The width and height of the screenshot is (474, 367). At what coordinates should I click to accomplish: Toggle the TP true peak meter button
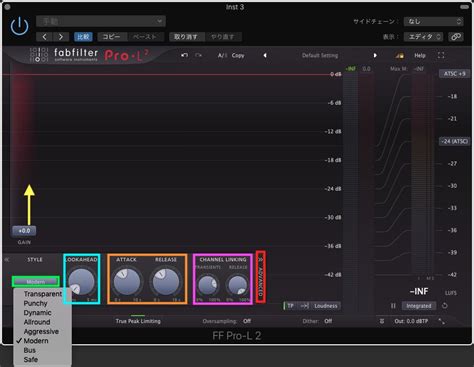pos(290,306)
